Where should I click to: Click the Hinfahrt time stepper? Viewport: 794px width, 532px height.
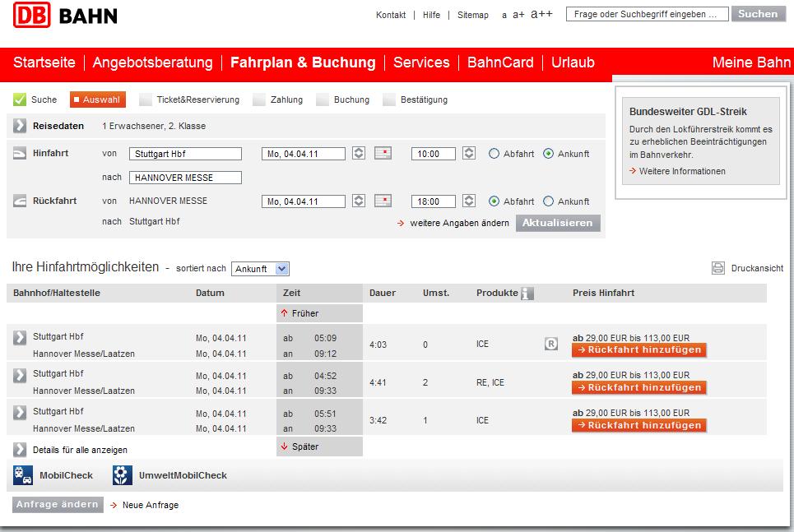(469, 153)
